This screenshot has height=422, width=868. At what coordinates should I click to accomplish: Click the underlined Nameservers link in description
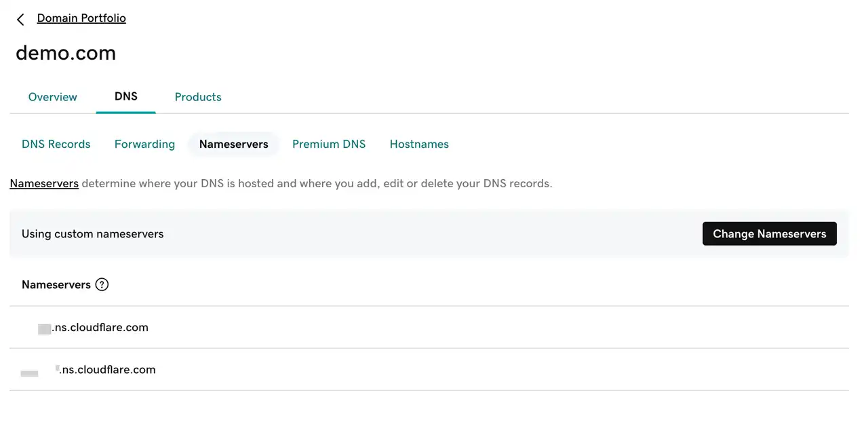pos(44,183)
